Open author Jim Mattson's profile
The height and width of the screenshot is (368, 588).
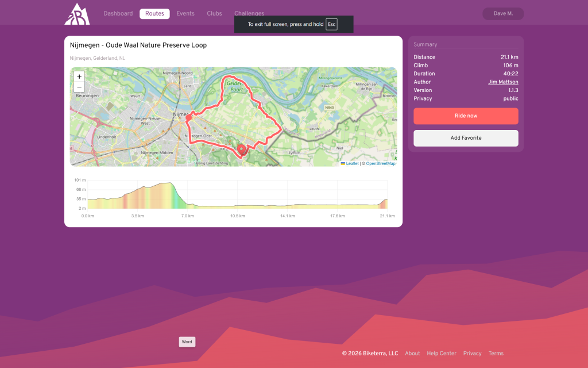(503, 82)
